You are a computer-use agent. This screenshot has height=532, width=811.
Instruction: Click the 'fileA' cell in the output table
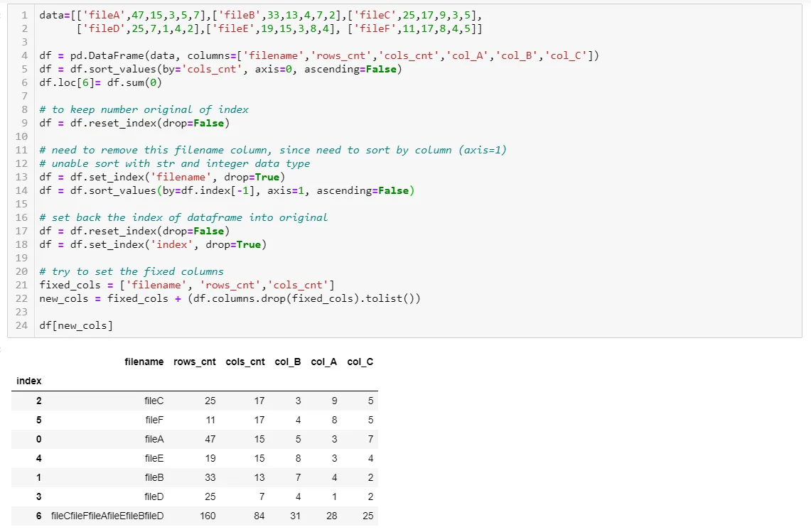point(154,439)
